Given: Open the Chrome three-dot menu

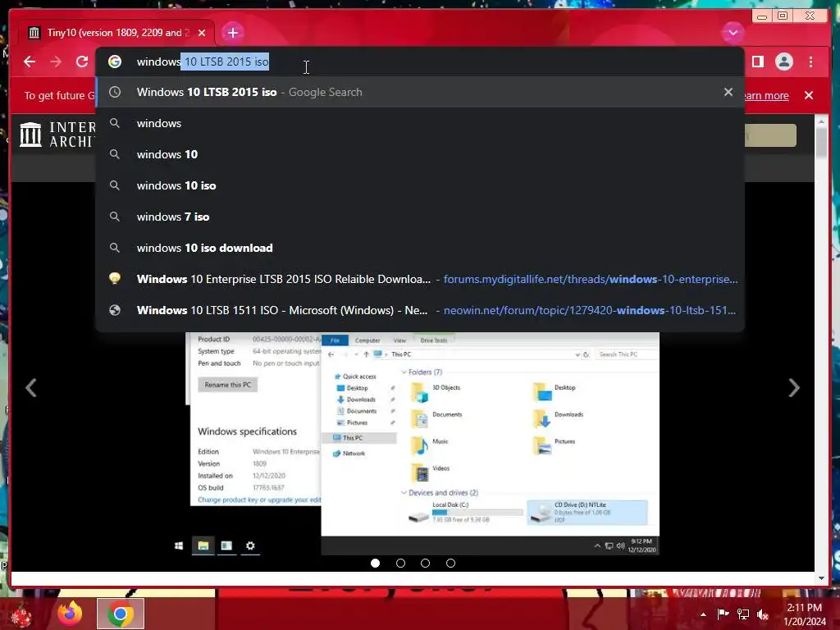Looking at the screenshot, I should click(811, 62).
